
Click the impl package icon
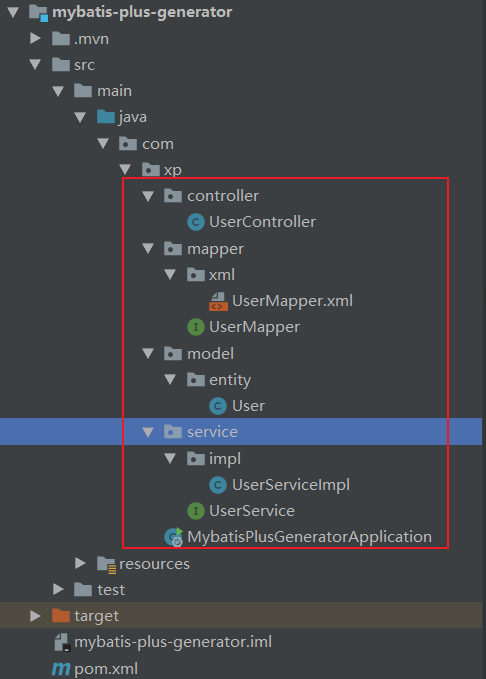coord(195,458)
